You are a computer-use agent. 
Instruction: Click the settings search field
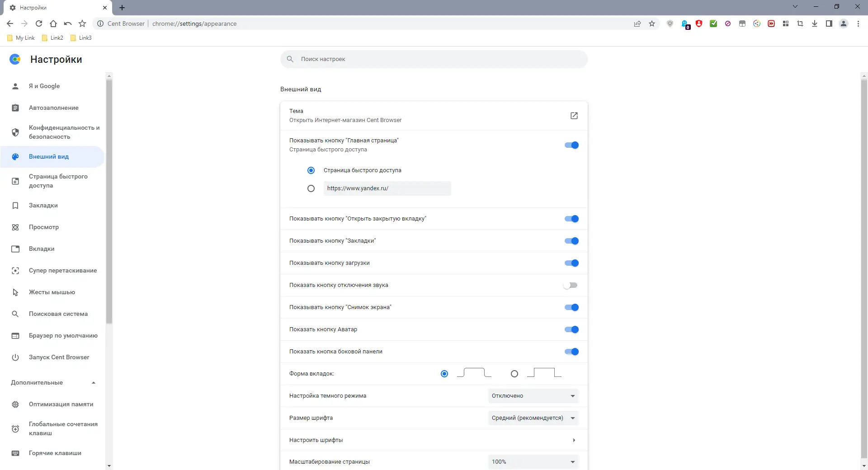coord(434,59)
